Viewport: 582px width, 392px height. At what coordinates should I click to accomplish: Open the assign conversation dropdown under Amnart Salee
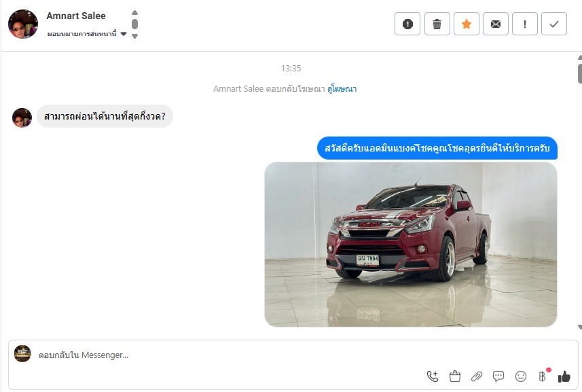point(87,34)
